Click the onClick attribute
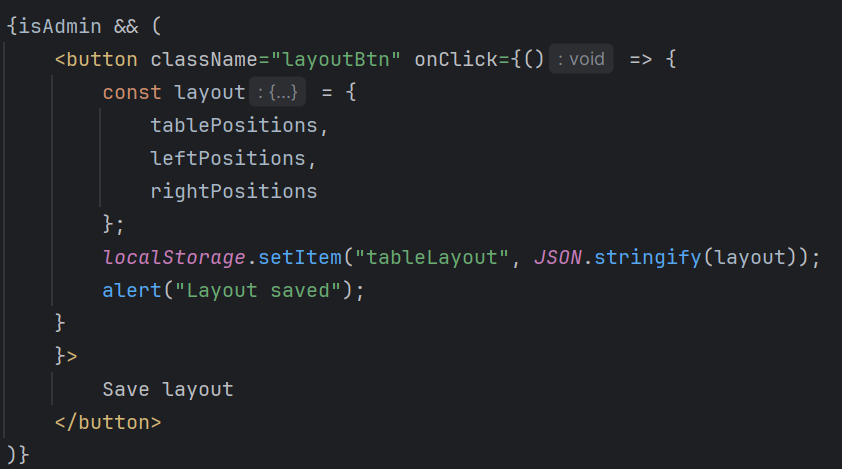This screenshot has height=469, width=842. (x=449, y=59)
